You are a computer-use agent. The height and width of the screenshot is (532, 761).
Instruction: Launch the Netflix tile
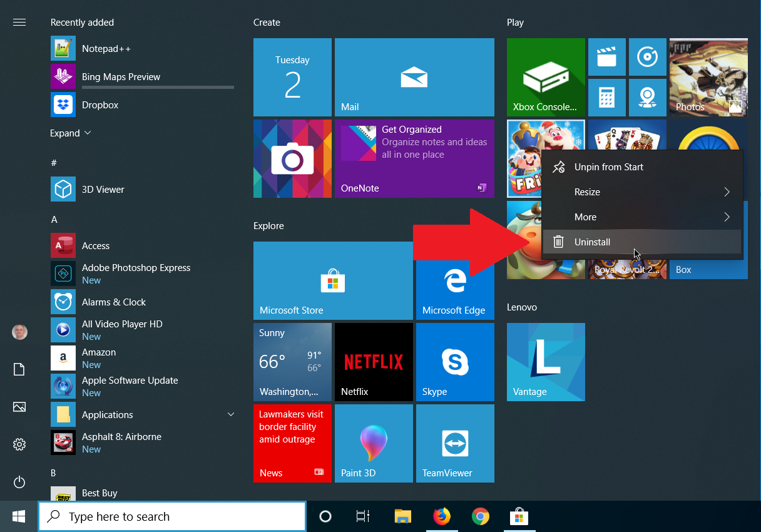(x=374, y=362)
